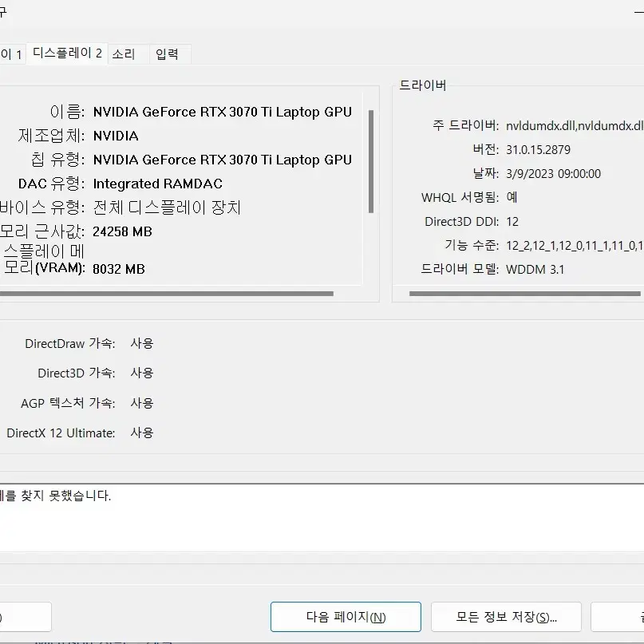644x644 pixels.
Task: Click the 드라이버 모델: label
Action: [460, 270]
